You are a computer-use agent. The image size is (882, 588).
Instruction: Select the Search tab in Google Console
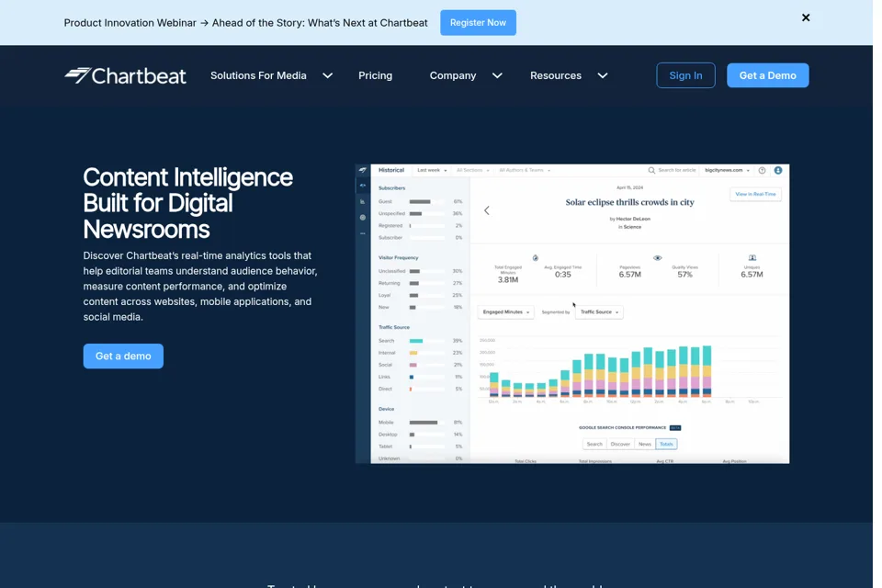(x=594, y=444)
